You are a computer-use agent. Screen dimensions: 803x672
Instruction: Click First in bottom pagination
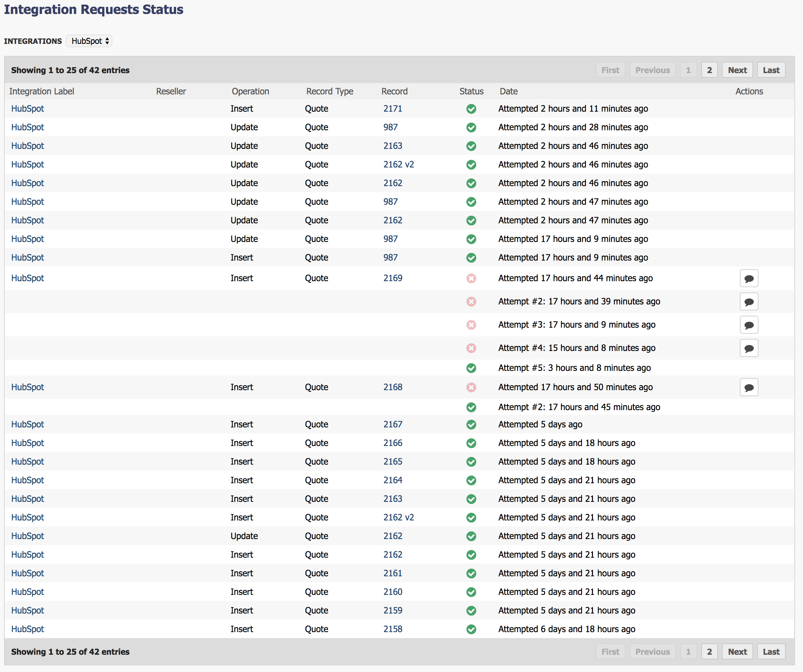(610, 652)
